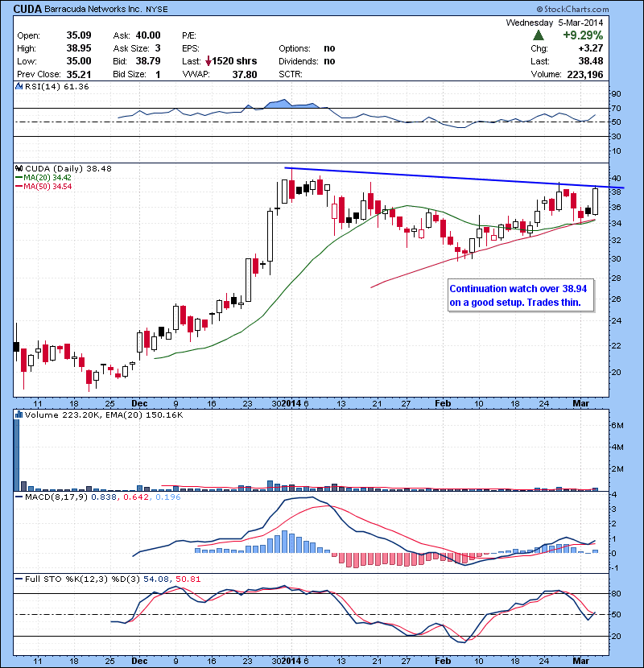Click the Full STO %K value 54.08

pos(156,579)
